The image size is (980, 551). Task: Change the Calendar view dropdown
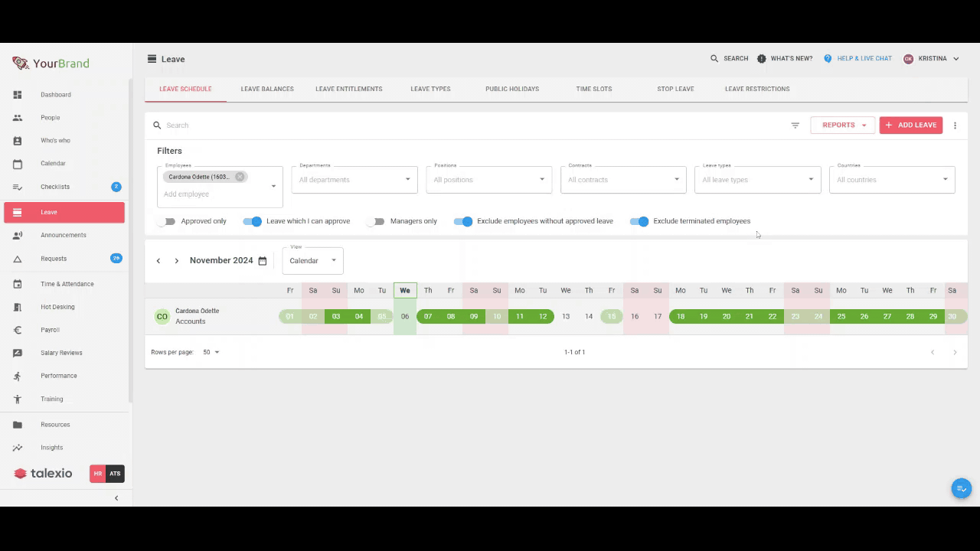[x=312, y=261]
